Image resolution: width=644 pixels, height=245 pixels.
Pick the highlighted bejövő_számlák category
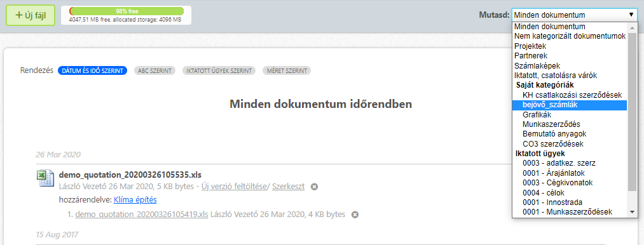click(x=569, y=105)
